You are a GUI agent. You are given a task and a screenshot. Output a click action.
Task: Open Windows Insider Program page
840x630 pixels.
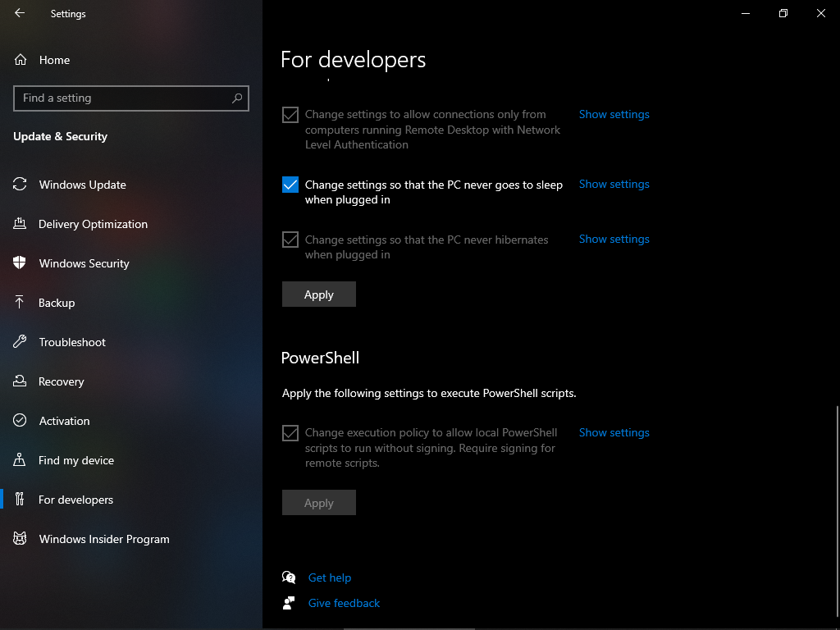[x=131, y=539]
